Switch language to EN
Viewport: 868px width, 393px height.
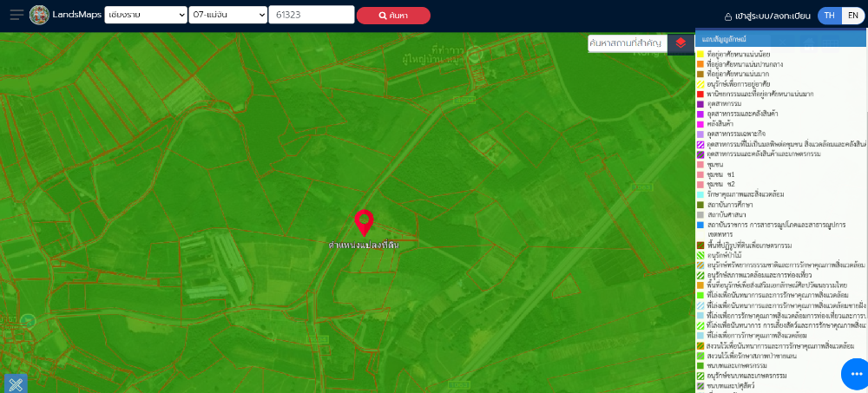coord(853,16)
